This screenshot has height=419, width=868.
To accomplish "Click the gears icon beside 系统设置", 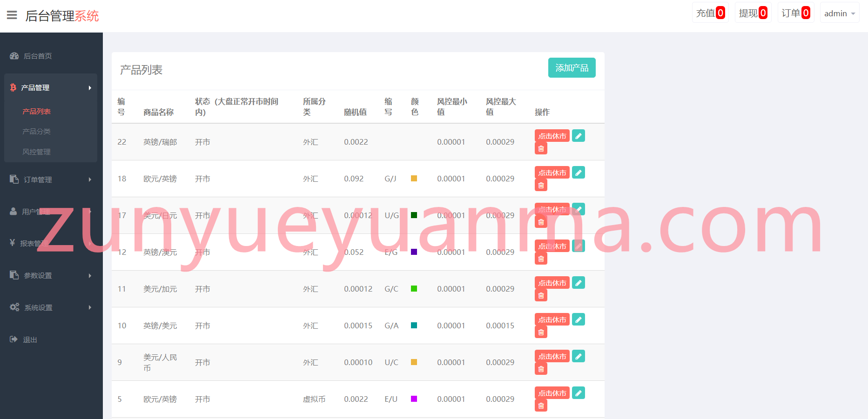I will pos(14,307).
